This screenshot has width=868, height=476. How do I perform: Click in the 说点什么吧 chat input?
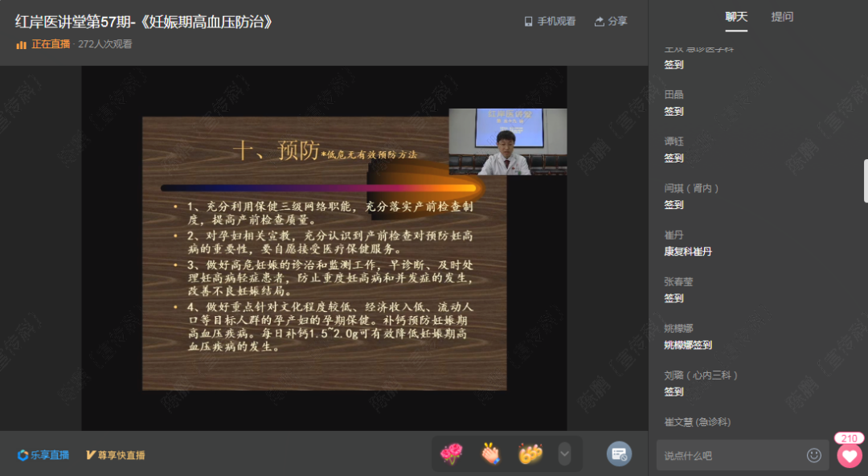[731, 455]
